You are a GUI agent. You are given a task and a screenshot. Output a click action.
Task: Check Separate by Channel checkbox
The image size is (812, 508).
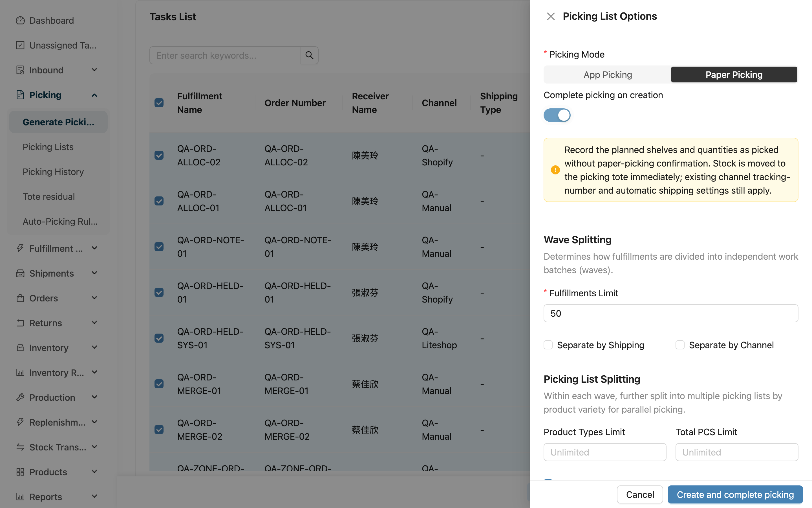pyautogui.click(x=680, y=345)
